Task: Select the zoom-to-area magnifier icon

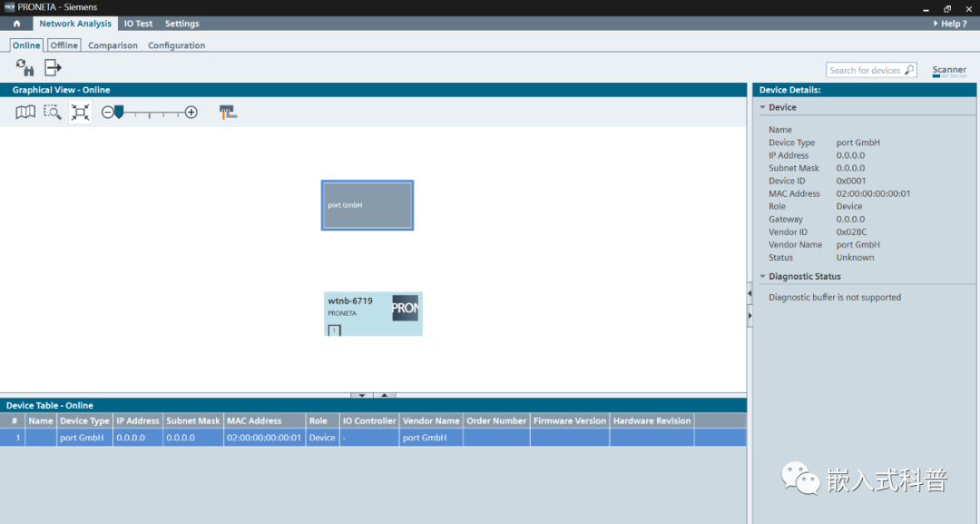Action: (52, 112)
